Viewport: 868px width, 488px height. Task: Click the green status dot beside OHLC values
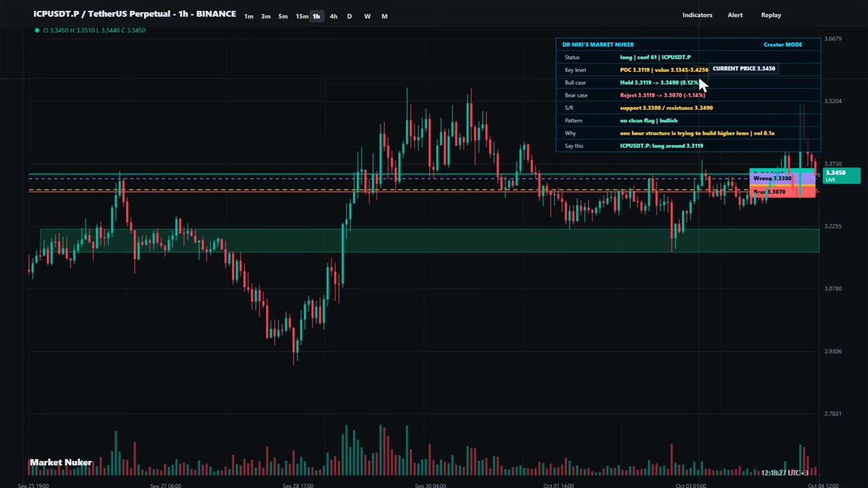37,30
